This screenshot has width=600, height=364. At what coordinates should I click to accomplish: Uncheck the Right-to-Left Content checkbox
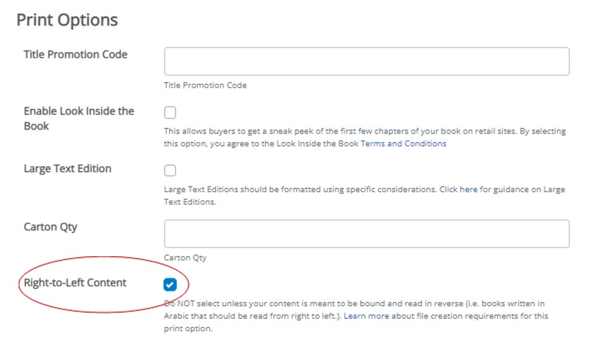pyautogui.click(x=170, y=285)
